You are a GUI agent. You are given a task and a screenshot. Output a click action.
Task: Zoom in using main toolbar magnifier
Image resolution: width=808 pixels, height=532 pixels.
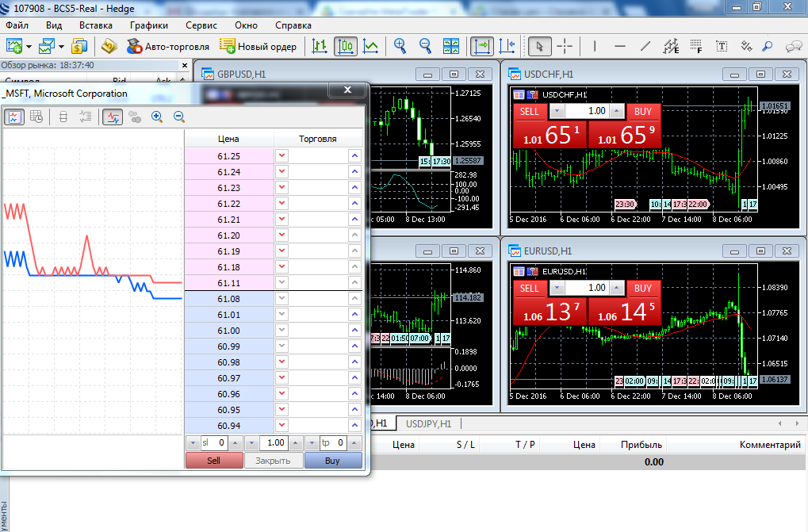pyautogui.click(x=400, y=46)
